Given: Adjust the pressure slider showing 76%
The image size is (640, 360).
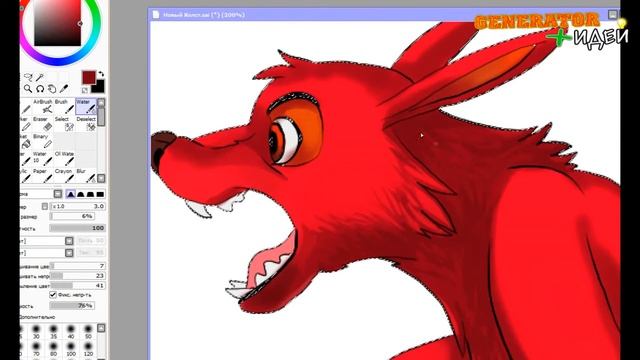Looking at the screenshot, I should [x=72, y=305].
